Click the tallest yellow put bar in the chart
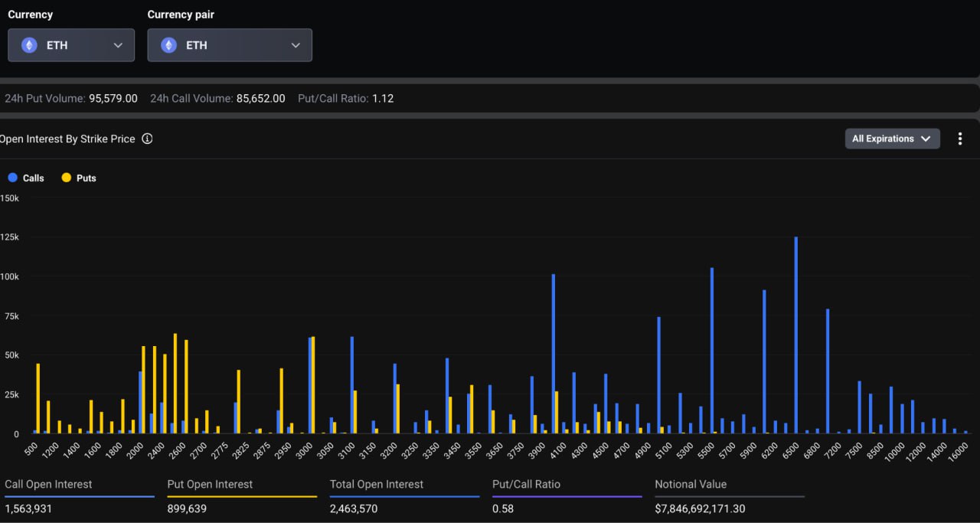This screenshot has height=523, width=980. click(175, 383)
